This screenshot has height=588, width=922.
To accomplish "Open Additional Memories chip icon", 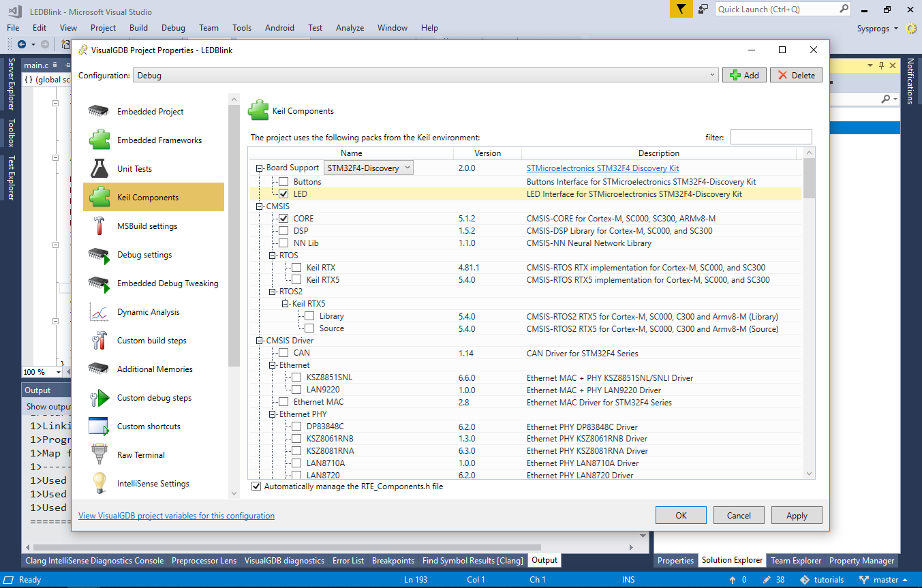I will point(99,369).
